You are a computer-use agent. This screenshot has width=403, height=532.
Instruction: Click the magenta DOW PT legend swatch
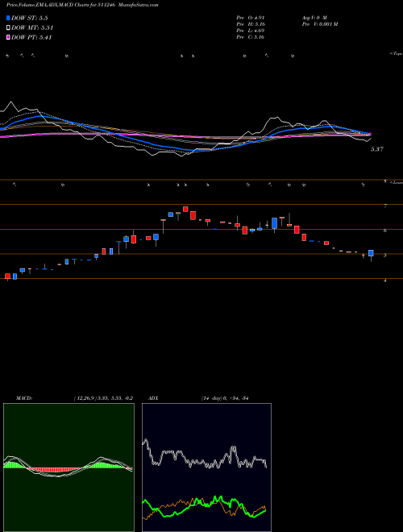8,37
